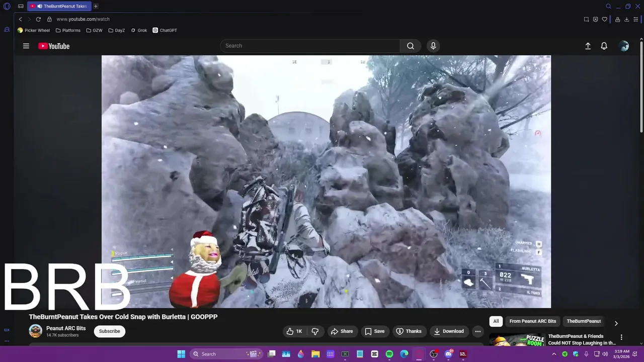Image resolution: width=644 pixels, height=362 pixels.
Task: Expand the Platforms bookmarks folder
Action: pos(68,30)
